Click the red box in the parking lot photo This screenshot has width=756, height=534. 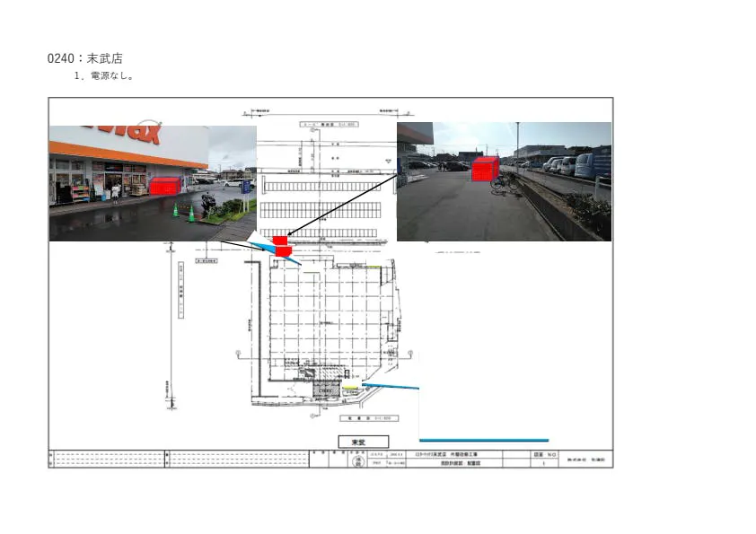(x=485, y=169)
